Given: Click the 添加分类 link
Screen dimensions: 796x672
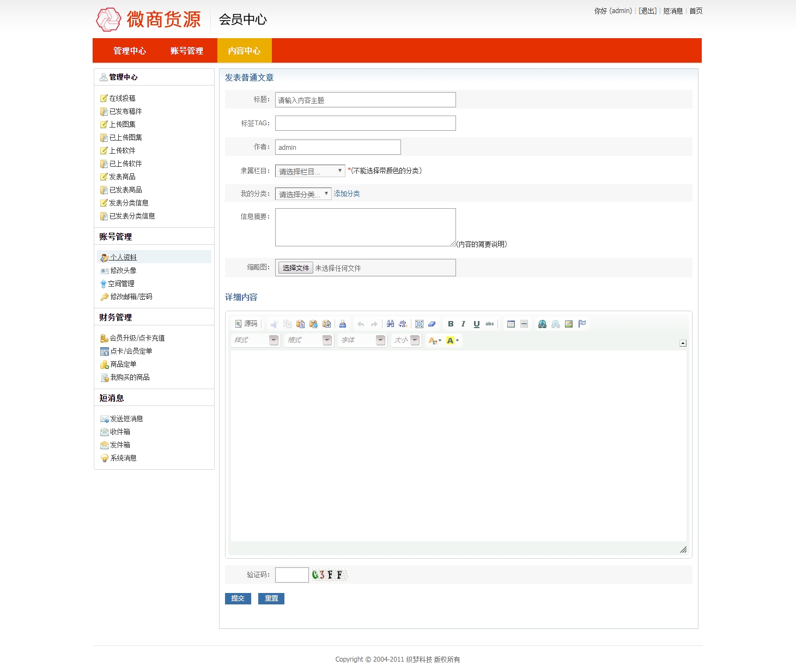Looking at the screenshot, I should pos(347,193).
